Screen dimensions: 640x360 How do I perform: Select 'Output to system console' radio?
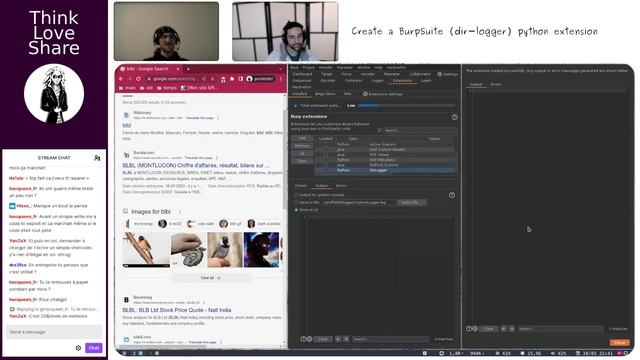(x=296, y=195)
